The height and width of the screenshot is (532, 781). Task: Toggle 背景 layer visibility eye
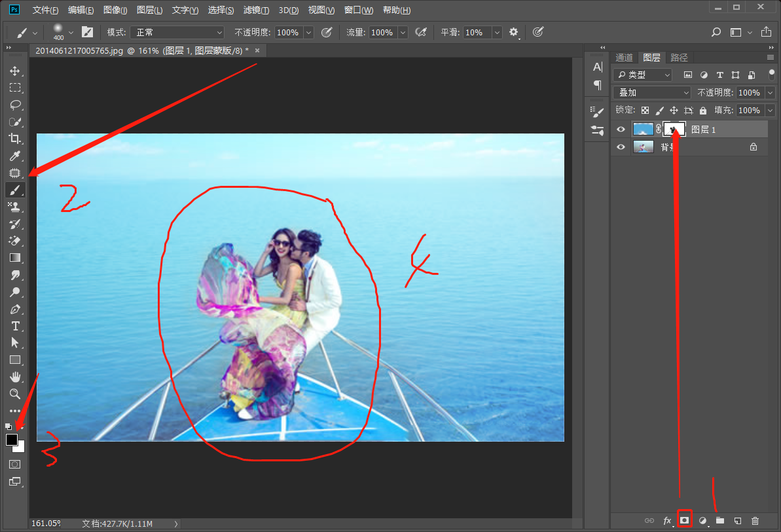pos(621,147)
